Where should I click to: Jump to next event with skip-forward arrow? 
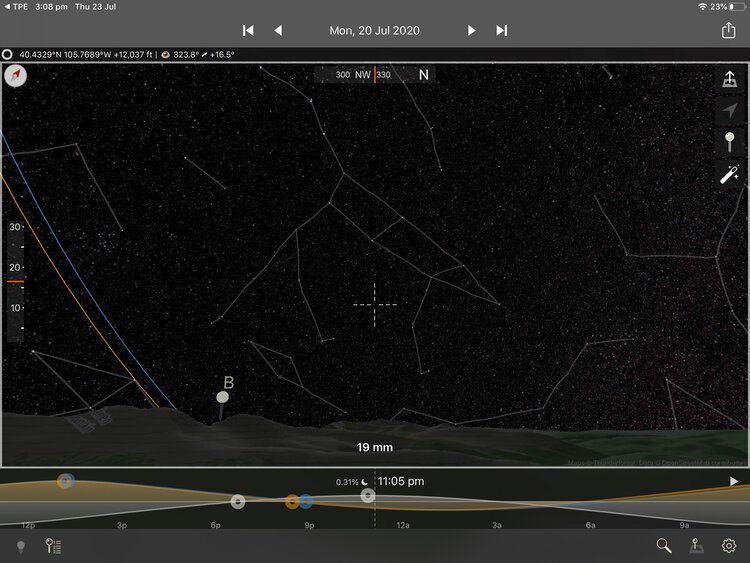tap(502, 30)
